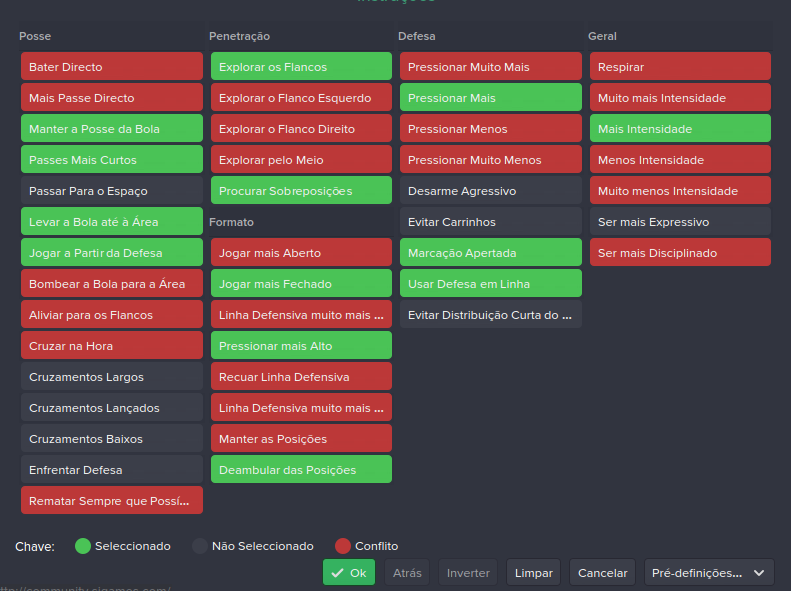
Task: Select Aliviar para os Flancos
Action: pyautogui.click(x=111, y=315)
